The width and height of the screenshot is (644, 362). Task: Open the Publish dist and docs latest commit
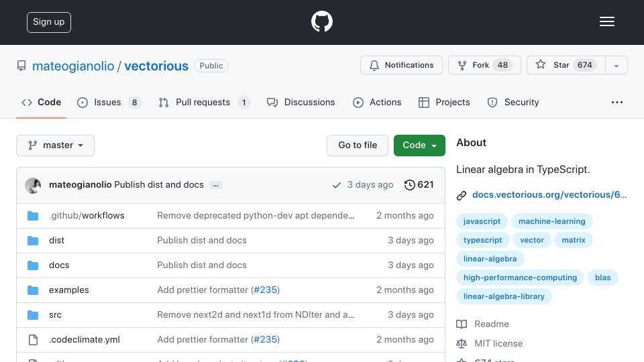(159, 185)
